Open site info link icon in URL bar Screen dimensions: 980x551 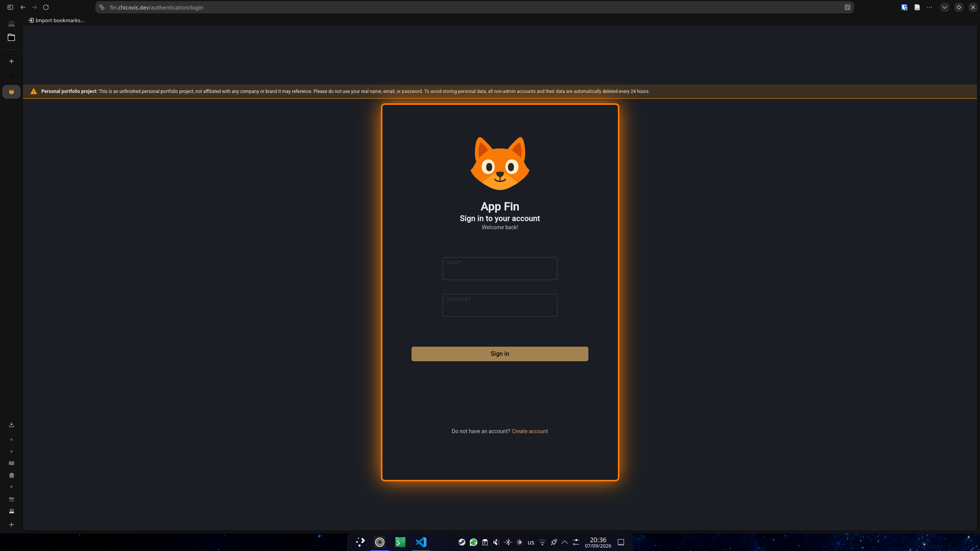pos(102,7)
